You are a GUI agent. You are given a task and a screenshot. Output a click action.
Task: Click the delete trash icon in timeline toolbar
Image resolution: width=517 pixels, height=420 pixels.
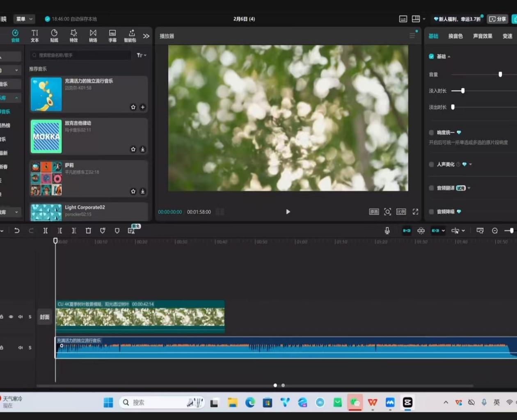tap(88, 231)
